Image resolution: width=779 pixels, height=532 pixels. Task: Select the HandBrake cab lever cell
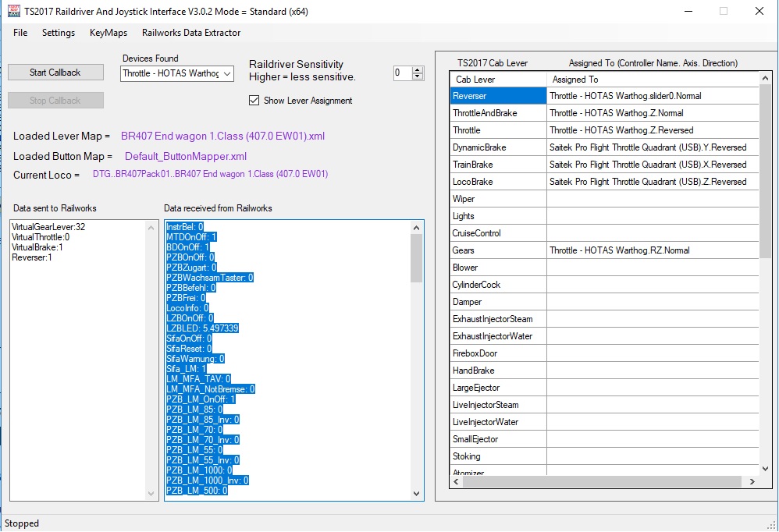498,371
